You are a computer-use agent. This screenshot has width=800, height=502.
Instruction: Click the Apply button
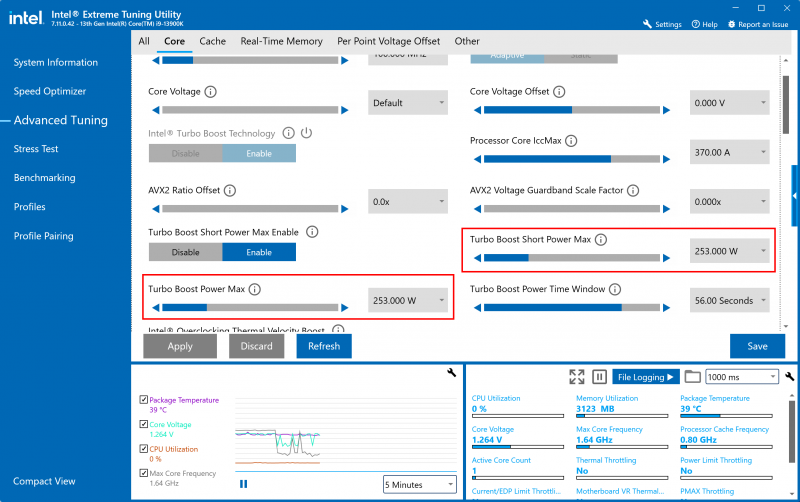[x=180, y=346]
